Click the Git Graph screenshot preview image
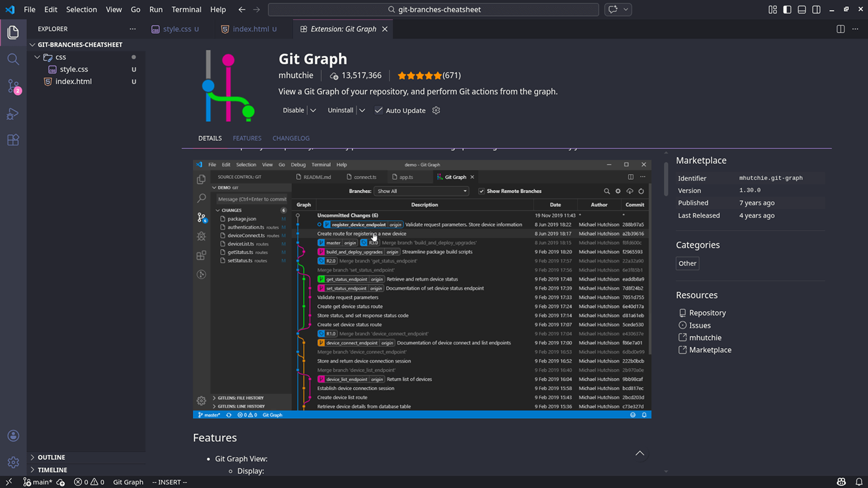Screen dimensions: 868x488 422,289
